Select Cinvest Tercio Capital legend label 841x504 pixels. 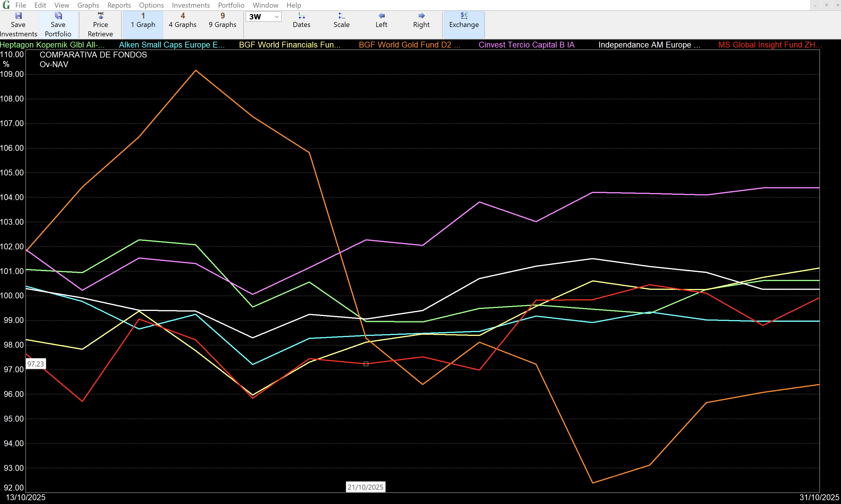(526, 45)
